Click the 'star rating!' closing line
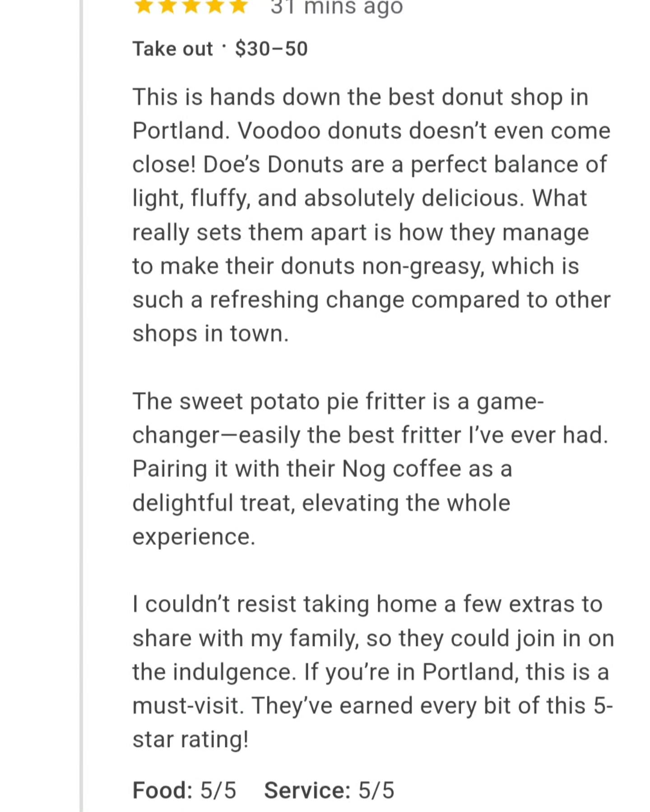The image size is (650, 812). pos(190,740)
